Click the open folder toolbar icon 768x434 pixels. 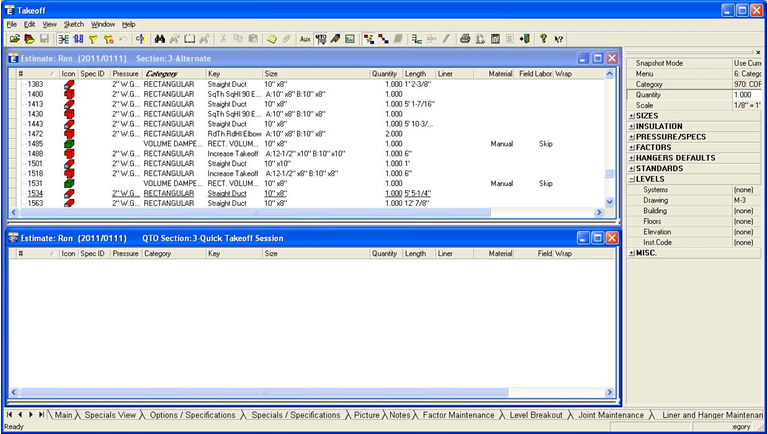click(x=15, y=39)
